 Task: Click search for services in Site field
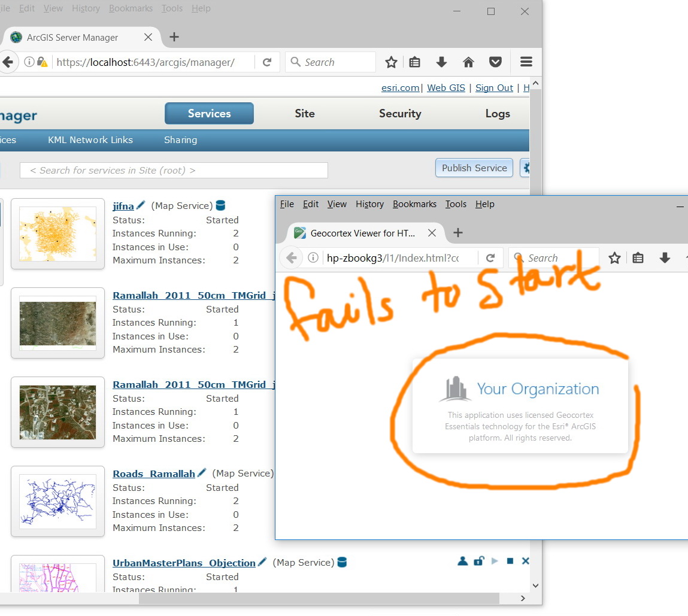[174, 170]
